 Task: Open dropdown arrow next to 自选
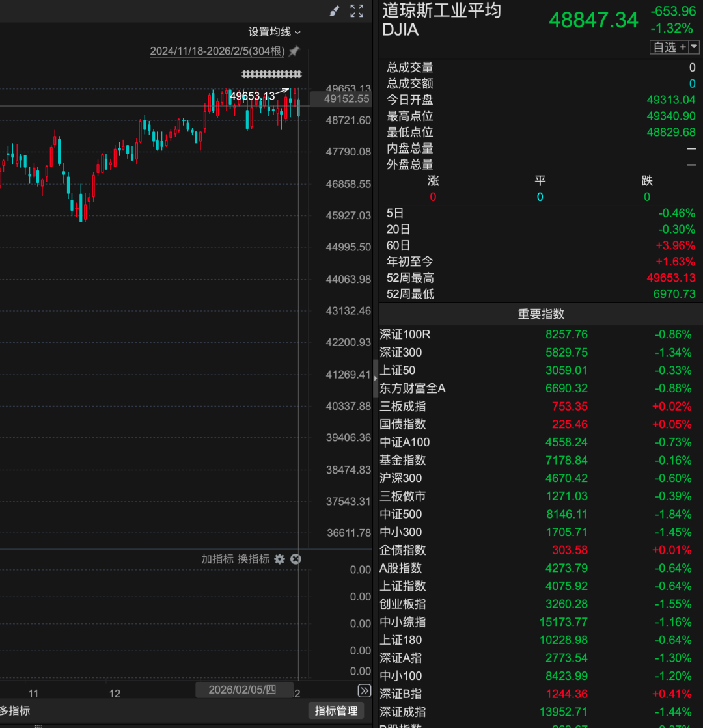(x=694, y=47)
